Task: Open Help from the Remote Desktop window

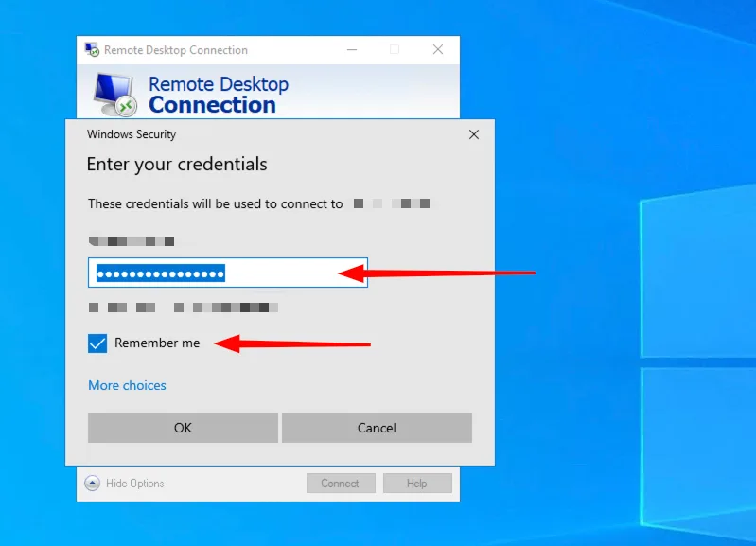Action: 416,483
